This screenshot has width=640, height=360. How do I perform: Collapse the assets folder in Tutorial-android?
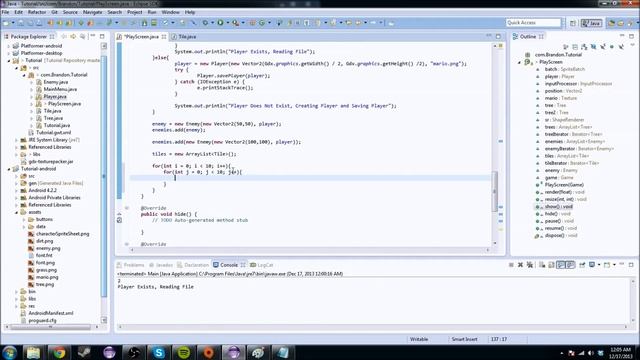16,212
